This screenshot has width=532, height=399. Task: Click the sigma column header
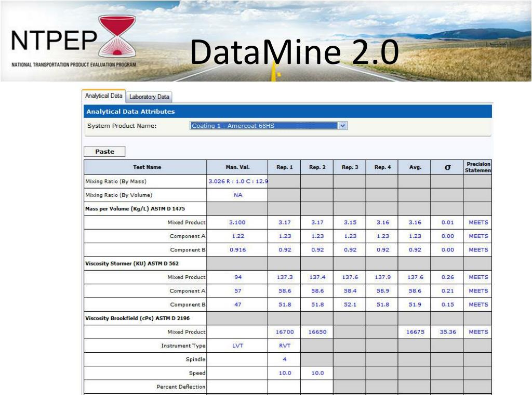447,167
